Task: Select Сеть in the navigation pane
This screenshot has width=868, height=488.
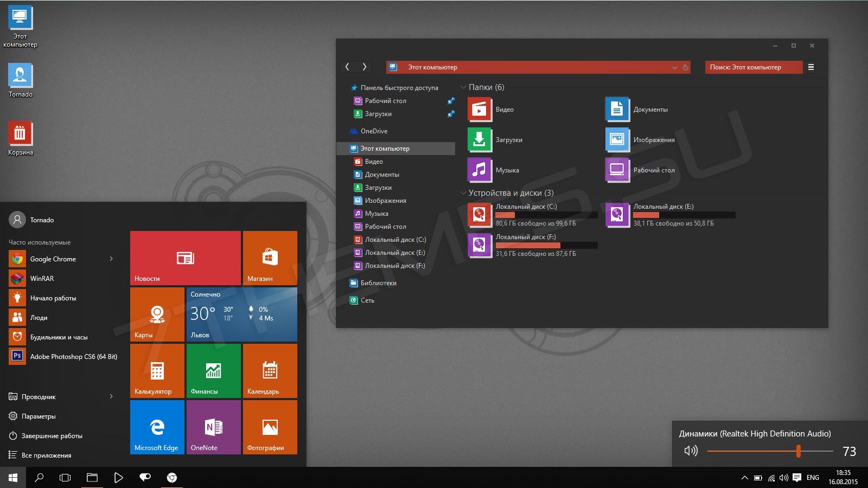Action: 362,300
